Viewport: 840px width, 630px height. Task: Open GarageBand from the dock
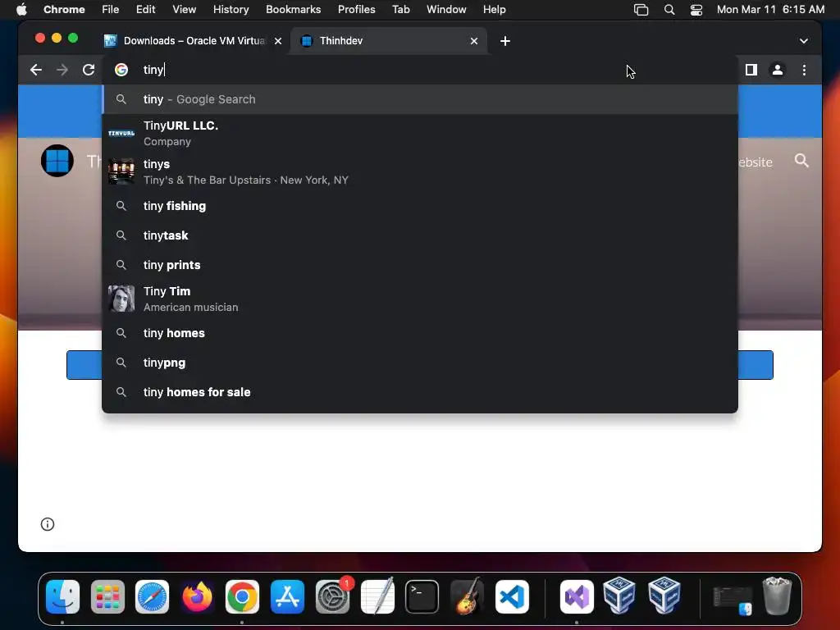[x=467, y=596]
